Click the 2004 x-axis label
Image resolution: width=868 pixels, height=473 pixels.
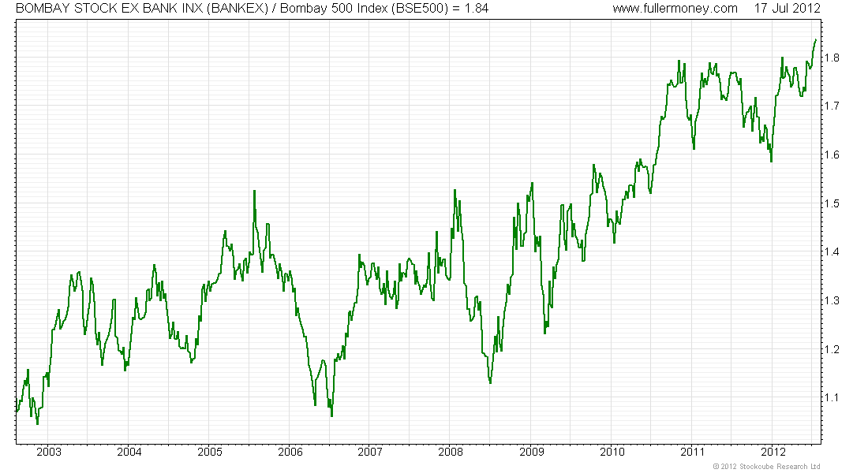(x=129, y=452)
